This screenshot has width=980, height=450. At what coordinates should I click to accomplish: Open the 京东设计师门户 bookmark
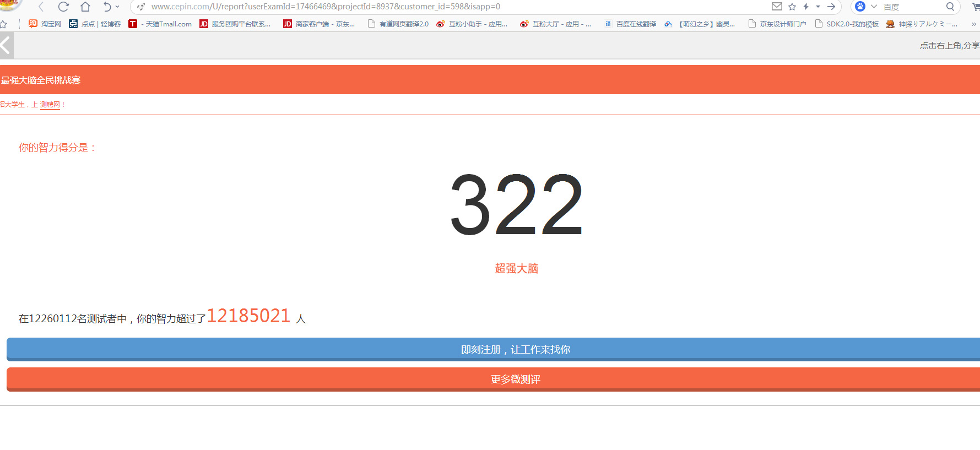coord(777,24)
